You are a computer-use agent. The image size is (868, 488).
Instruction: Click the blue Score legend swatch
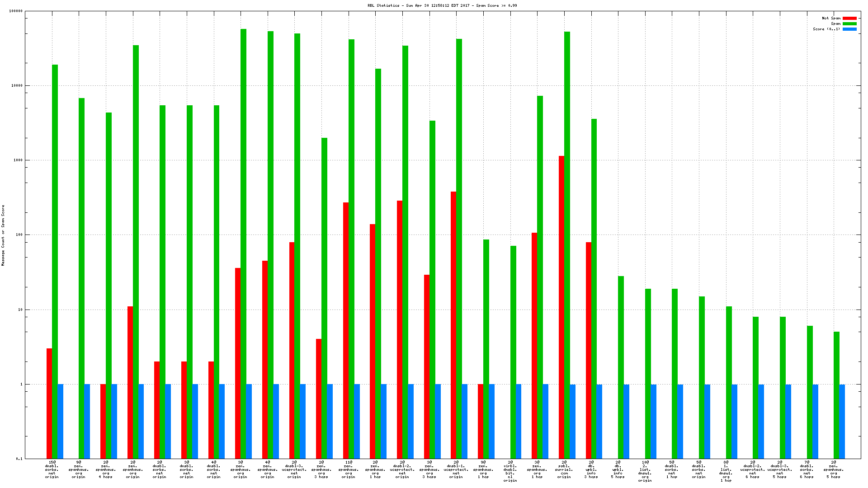849,29
